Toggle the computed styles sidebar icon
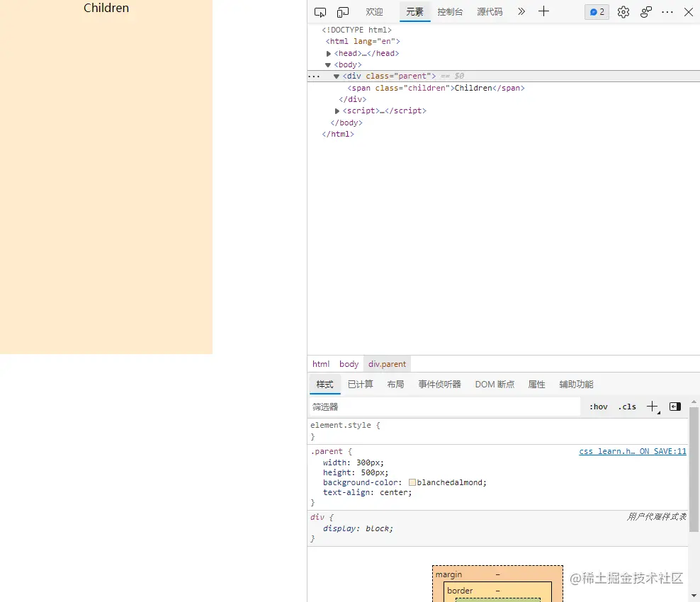Screen dimensions: 700x602 point(675,407)
